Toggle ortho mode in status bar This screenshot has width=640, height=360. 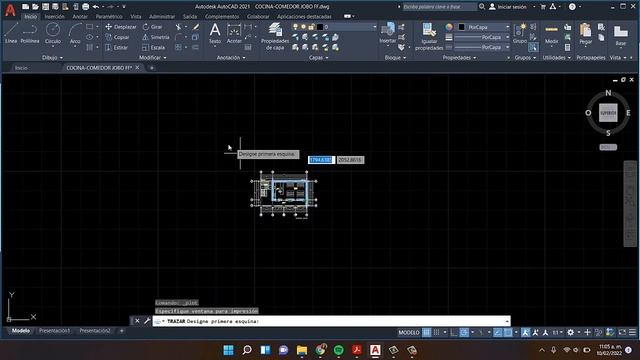click(x=454, y=332)
